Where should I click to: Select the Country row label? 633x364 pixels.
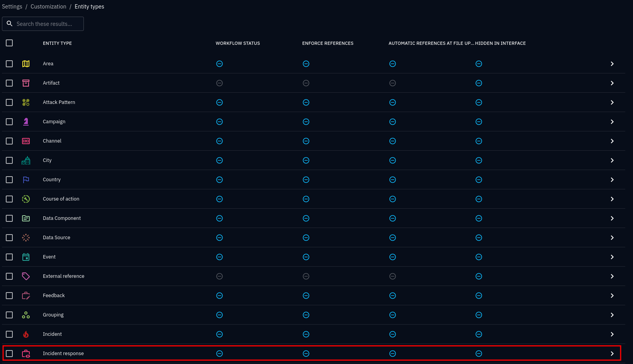click(x=52, y=180)
